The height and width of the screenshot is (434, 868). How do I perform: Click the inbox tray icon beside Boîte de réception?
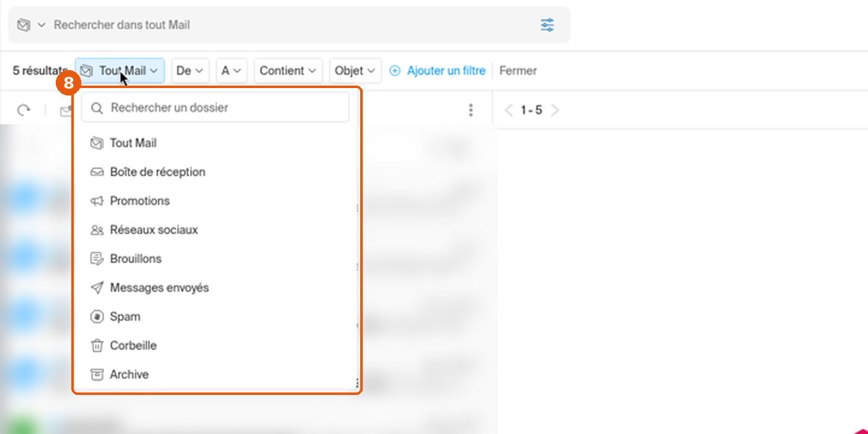click(x=97, y=172)
